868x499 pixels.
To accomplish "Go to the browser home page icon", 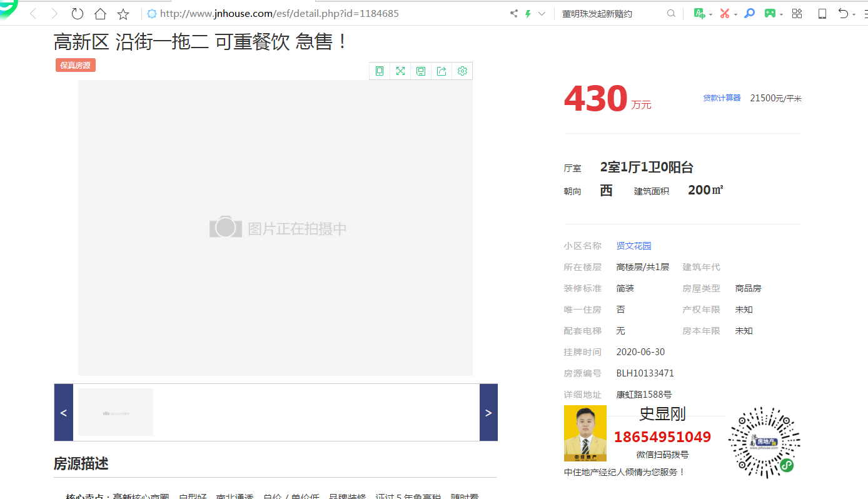I will (100, 14).
